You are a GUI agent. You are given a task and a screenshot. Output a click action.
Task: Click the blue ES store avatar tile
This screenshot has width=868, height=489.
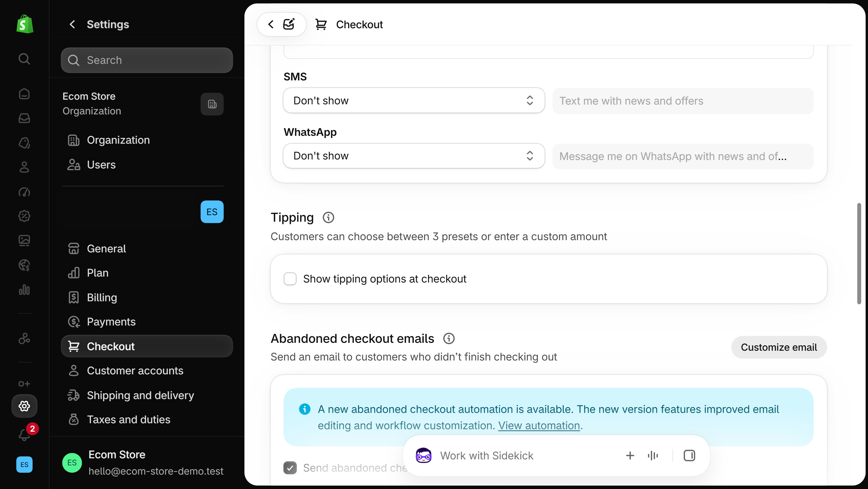[x=212, y=212]
